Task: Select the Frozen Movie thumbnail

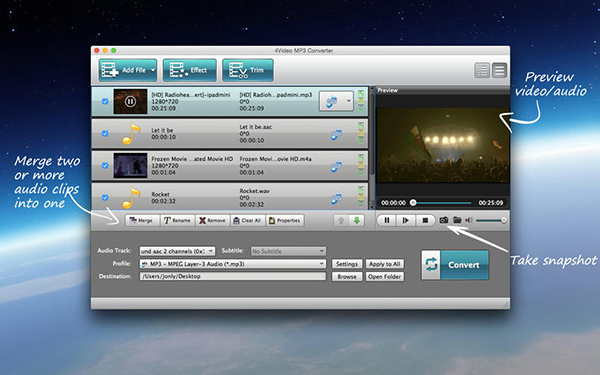Action: (x=130, y=166)
